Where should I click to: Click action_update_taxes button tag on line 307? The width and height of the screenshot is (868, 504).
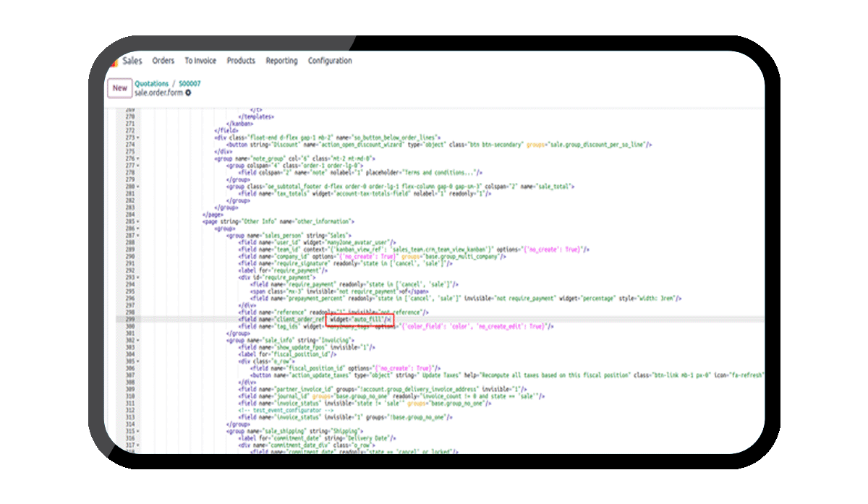click(x=507, y=375)
